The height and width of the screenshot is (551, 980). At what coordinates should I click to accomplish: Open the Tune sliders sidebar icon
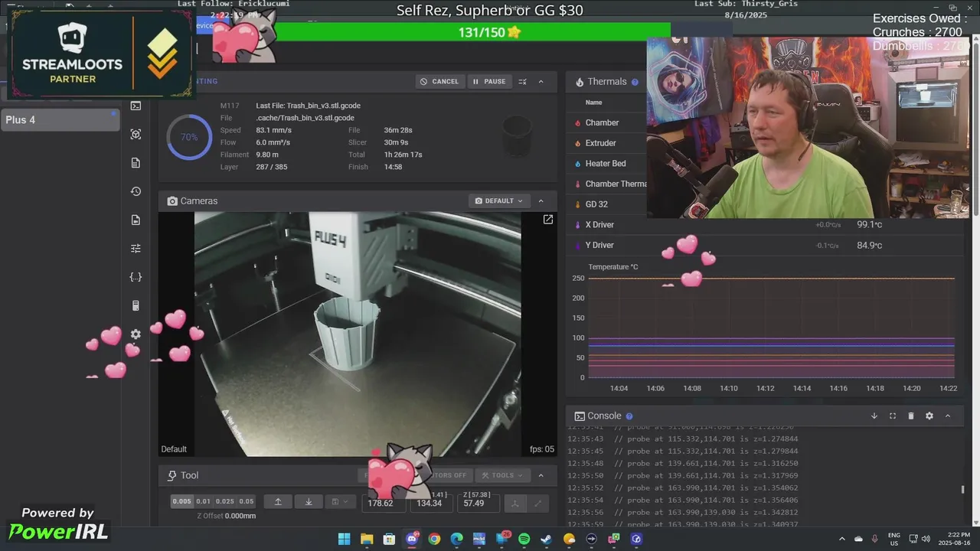(x=136, y=248)
